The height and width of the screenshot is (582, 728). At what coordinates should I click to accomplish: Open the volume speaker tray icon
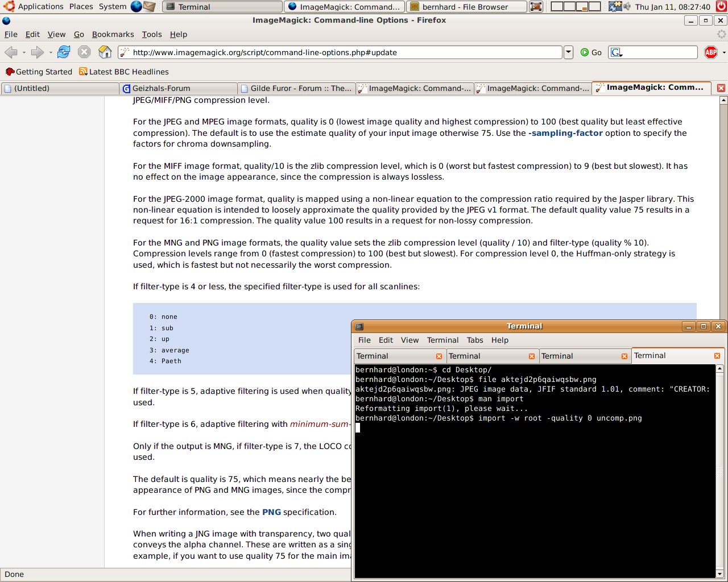pos(627,6)
